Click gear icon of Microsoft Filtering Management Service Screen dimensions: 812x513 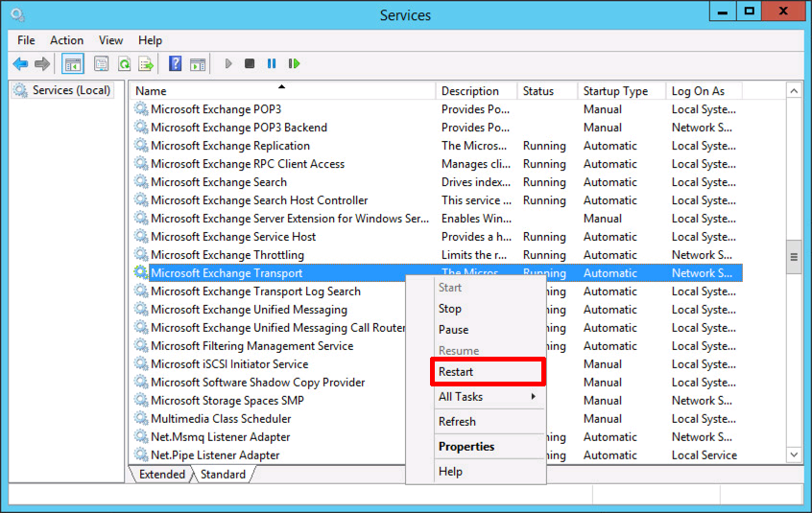(x=140, y=345)
